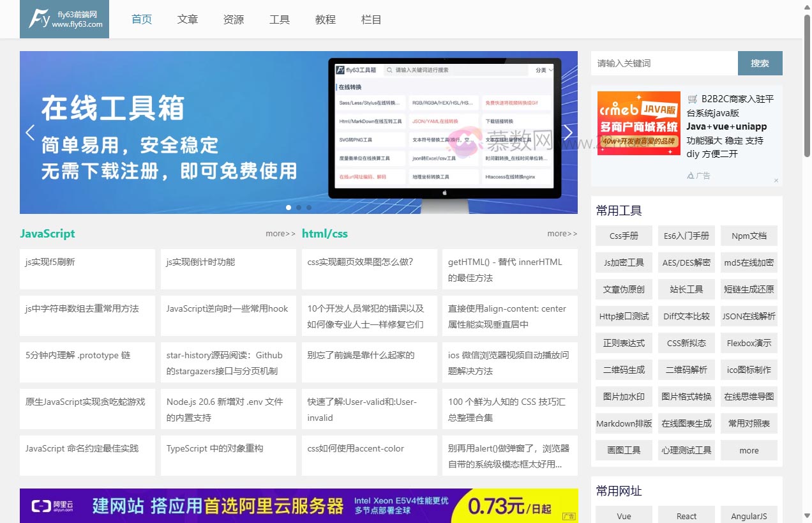Screen dimensions: 812x523
Task: Open the 二维码生成 QR code tool
Action: pos(624,370)
